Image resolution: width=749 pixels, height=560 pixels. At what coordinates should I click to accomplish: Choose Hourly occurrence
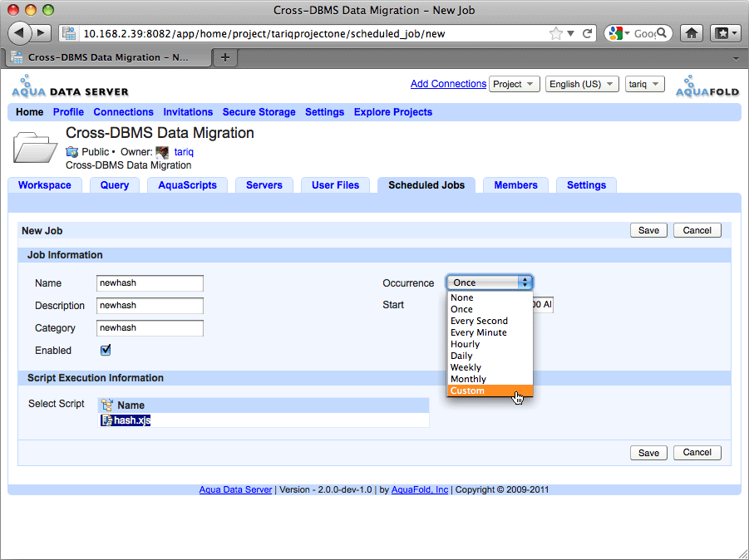pos(490,344)
